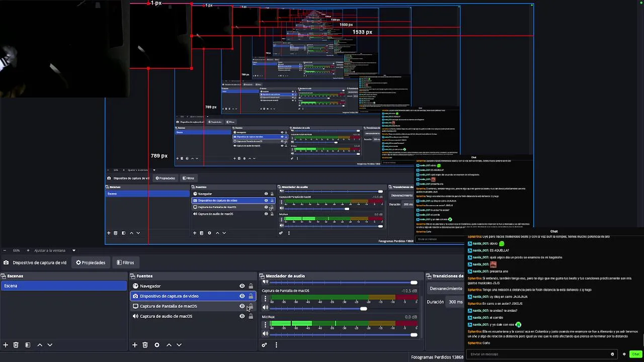This screenshot has width=644, height=362.
Task: Mute the topmost mixer channel speaker
Action: [x=265, y=282]
